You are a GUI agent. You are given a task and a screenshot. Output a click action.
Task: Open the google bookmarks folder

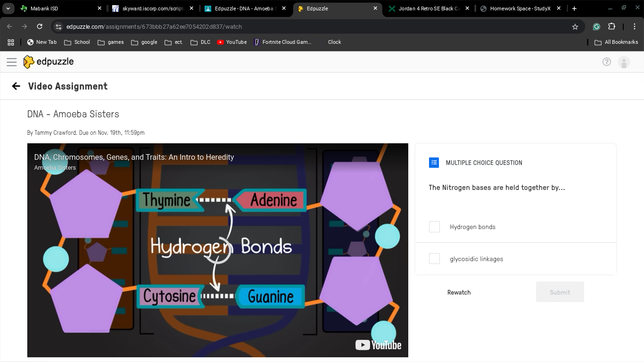[144, 42]
